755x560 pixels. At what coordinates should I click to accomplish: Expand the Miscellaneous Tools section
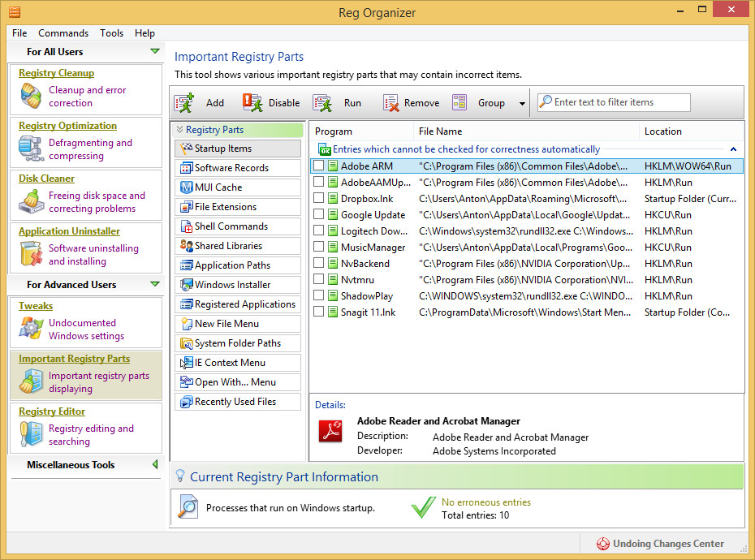point(155,465)
